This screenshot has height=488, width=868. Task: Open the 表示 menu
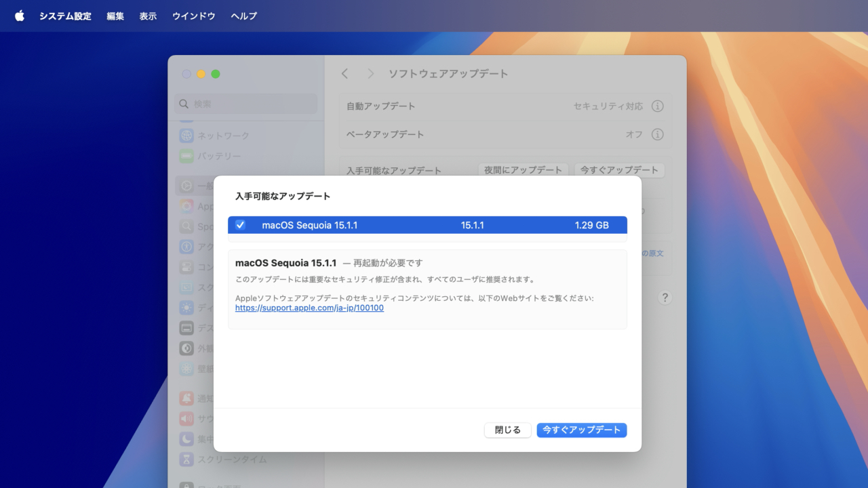pyautogui.click(x=148, y=16)
